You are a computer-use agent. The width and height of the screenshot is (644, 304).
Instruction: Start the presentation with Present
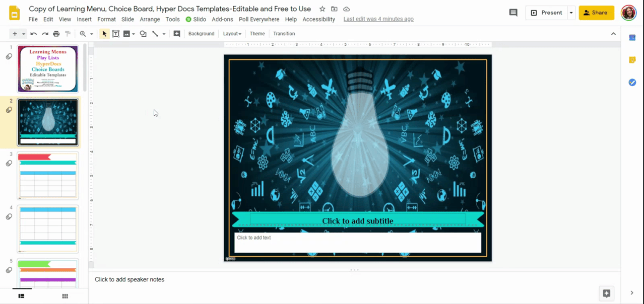pyautogui.click(x=546, y=13)
